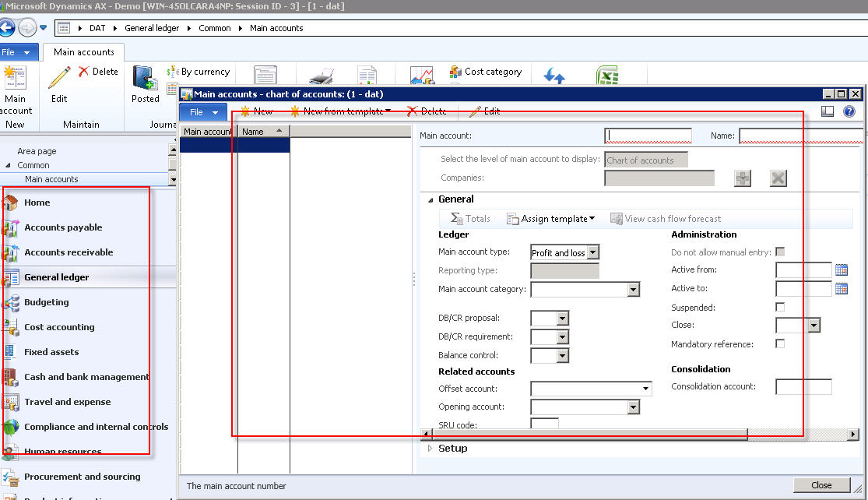Open the navigation history dropdown arrow

(43, 28)
